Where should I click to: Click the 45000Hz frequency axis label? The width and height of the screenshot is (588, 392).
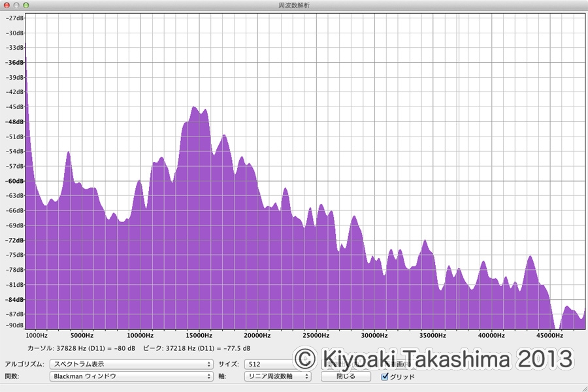tap(549, 335)
